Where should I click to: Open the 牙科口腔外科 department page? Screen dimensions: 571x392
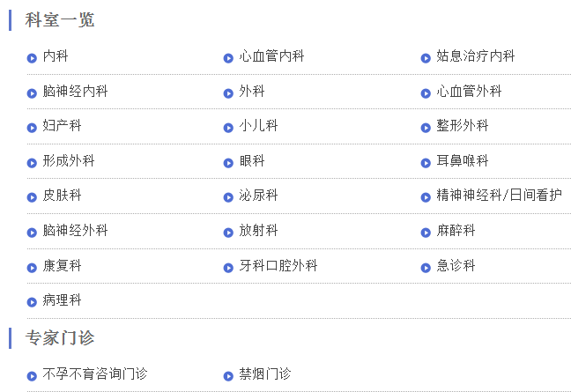(278, 265)
